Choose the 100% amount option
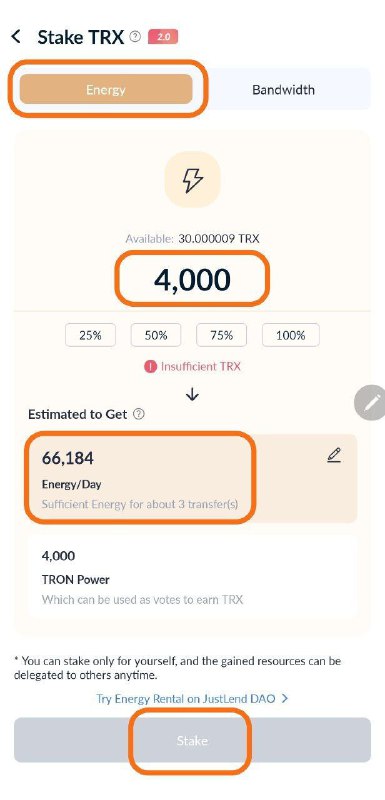This screenshot has width=385, height=800. click(x=291, y=335)
